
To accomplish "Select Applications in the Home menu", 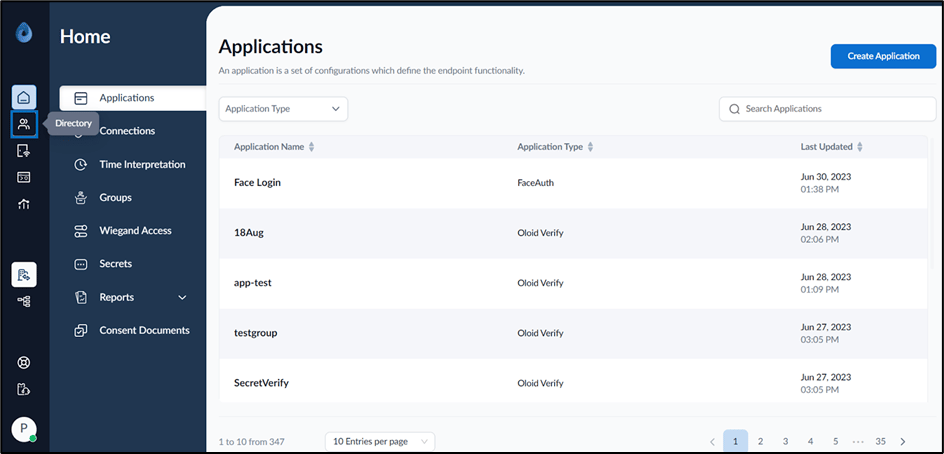I will [x=132, y=98].
